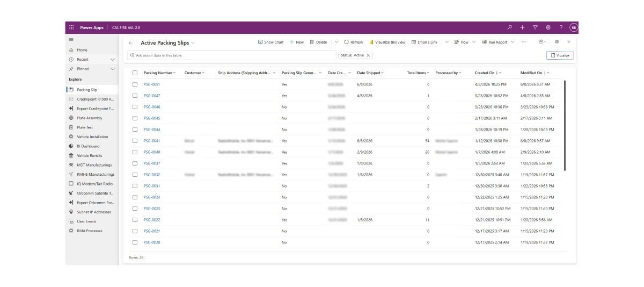Select Packing Slip in the sidebar

point(92,90)
